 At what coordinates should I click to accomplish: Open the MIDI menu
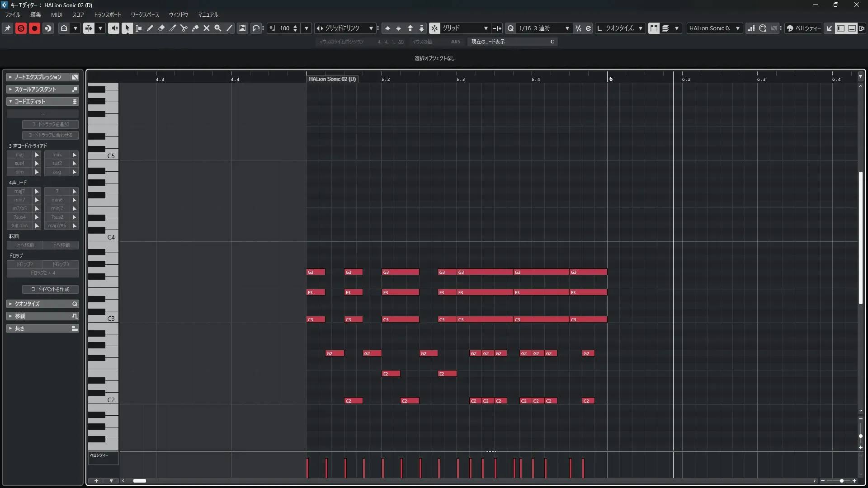pyautogui.click(x=57, y=14)
